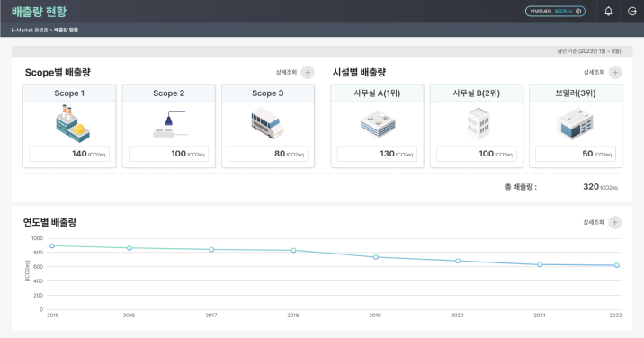Open 상세조회 link for 시설별 배출량
Viewport: 644px width, 338px height.
tap(594, 72)
